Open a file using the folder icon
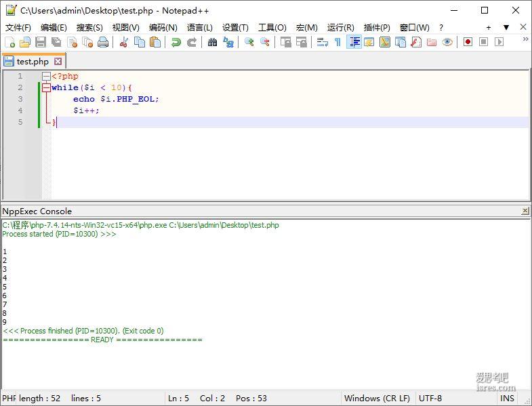The width and height of the screenshot is (532, 406). click(25, 42)
